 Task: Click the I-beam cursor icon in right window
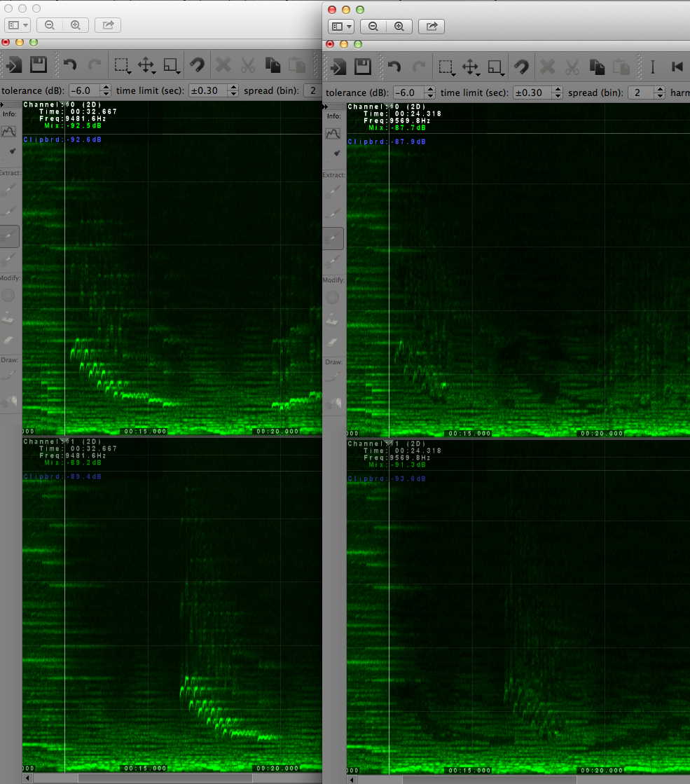tap(652, 67)
